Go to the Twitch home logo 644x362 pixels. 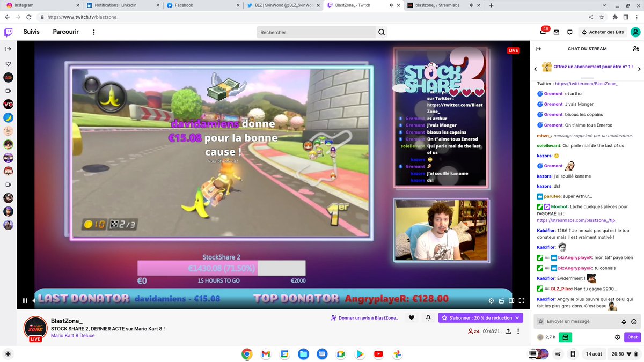coord(9,32)
